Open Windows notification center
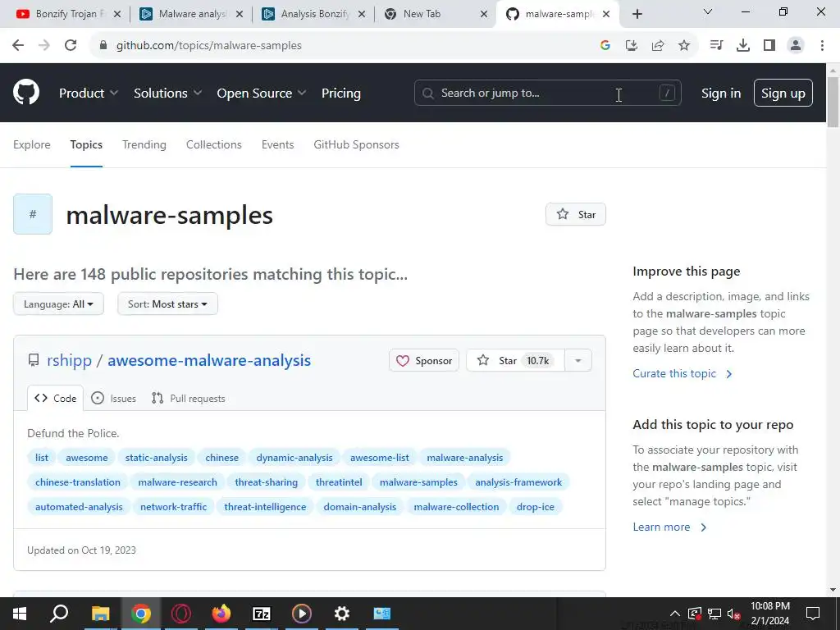Screen dimensions: 840x630 [813, 614]
